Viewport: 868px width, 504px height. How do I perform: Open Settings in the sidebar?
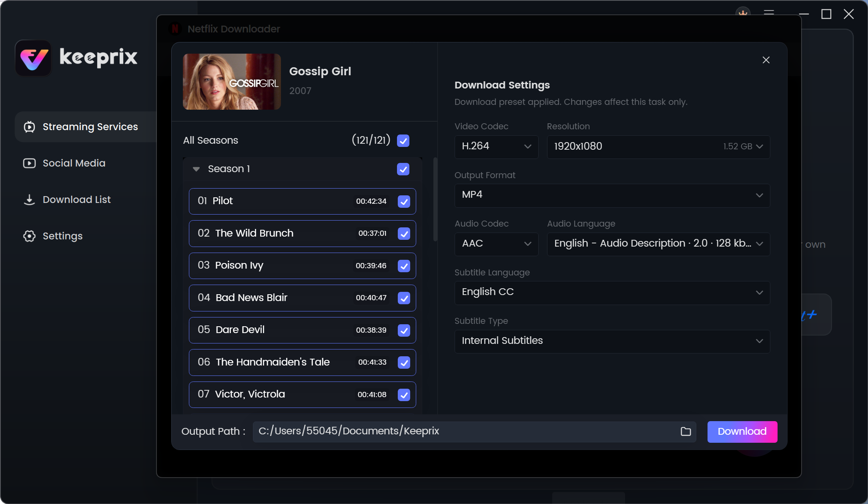coord(53,236)
